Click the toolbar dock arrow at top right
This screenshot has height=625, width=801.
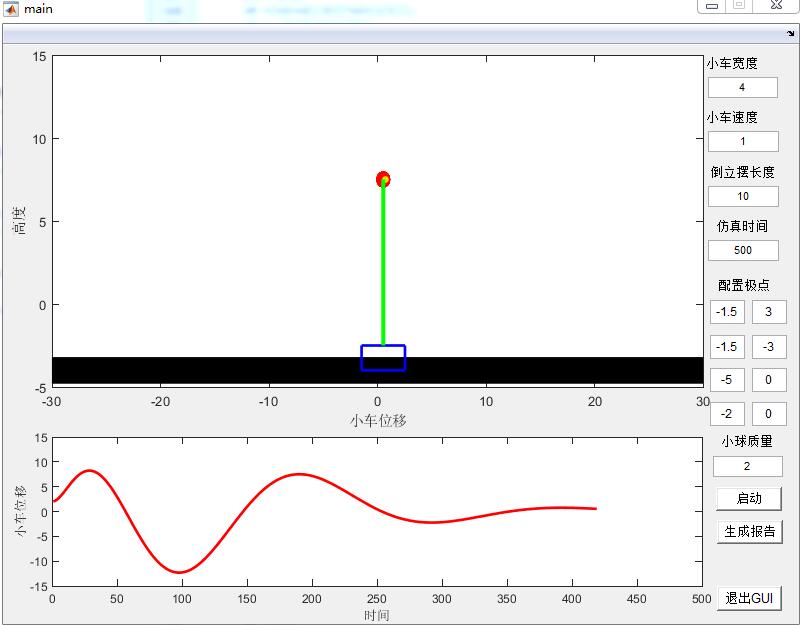tap(791, 34)
